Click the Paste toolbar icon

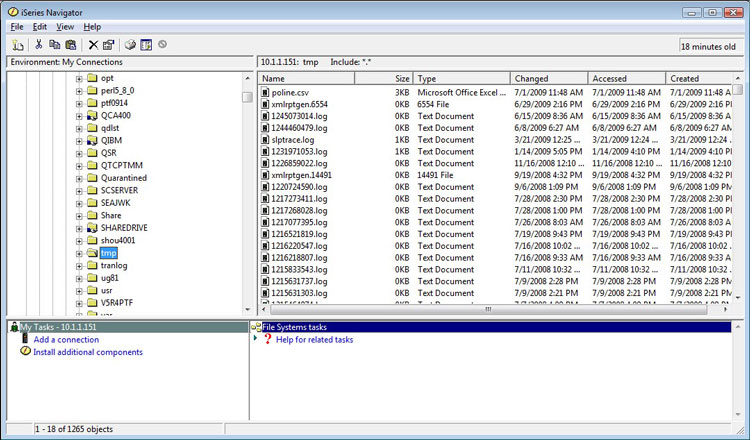coord(71,45)
